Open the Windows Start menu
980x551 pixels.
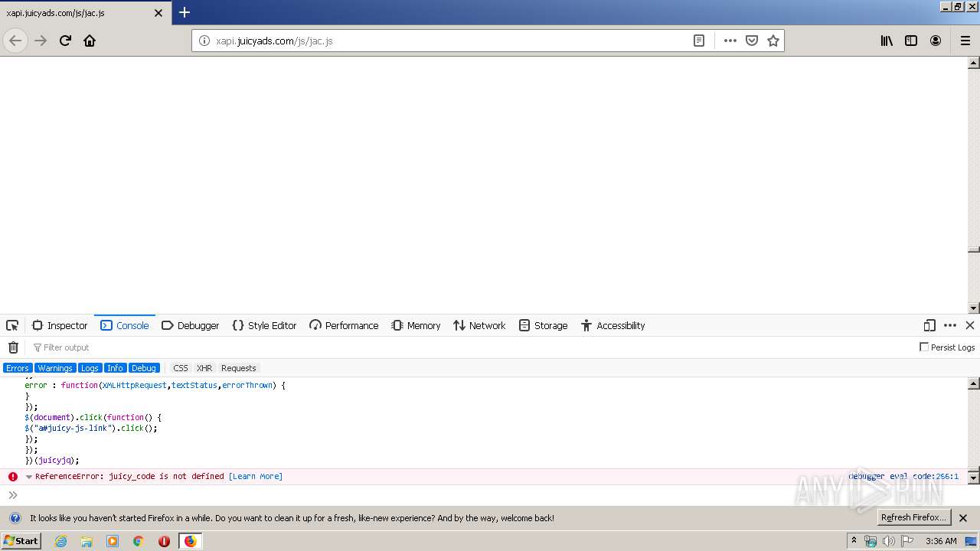[21, 540]
